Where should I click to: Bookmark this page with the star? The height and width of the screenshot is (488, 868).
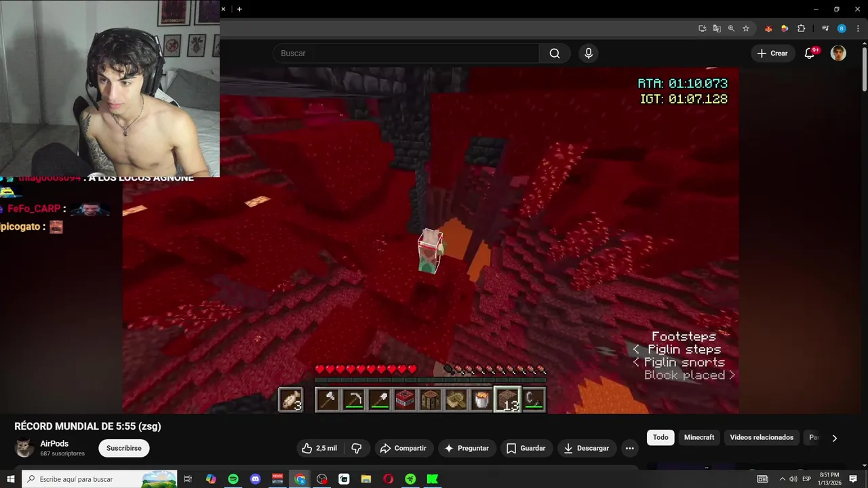tap(746, 28)
